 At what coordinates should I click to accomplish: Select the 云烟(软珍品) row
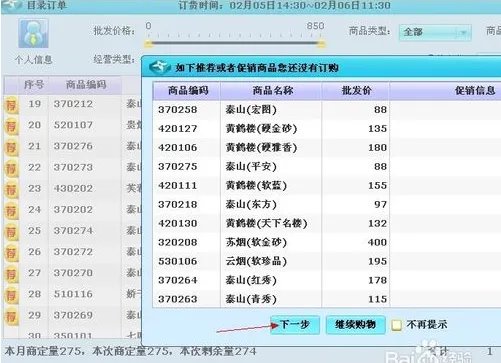click(327, 261)
